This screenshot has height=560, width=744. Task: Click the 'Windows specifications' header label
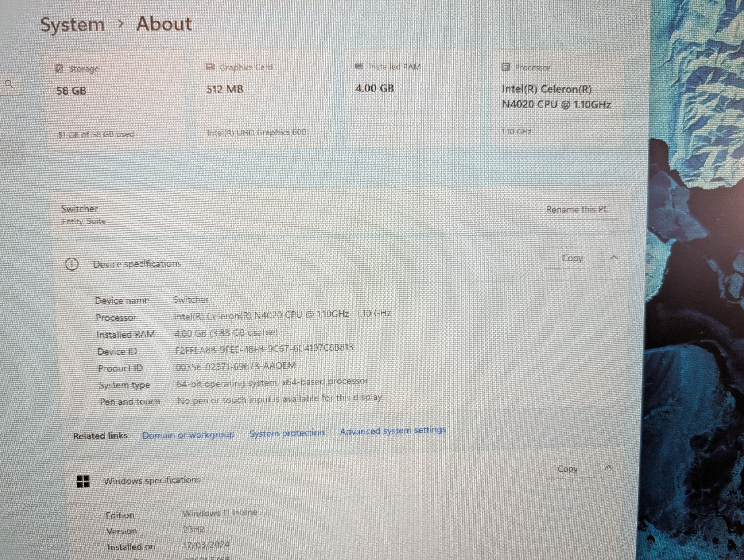(x=152, y=480)
